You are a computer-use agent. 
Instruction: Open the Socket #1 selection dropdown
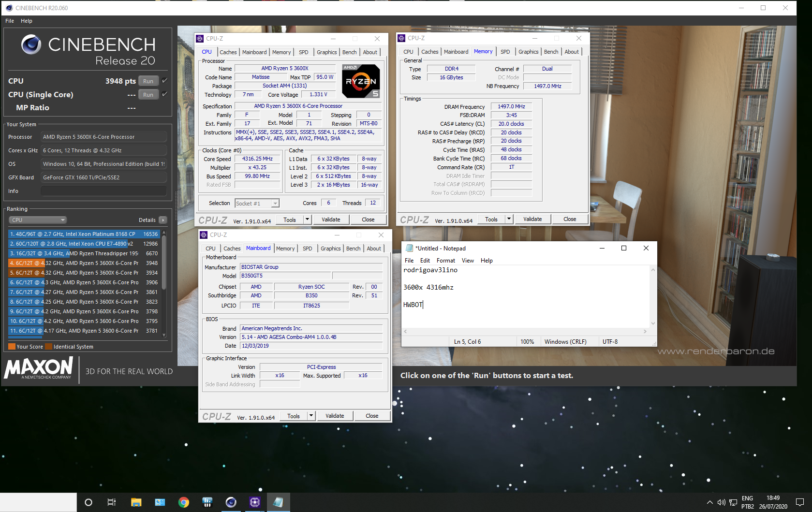[x=257, y=204]
